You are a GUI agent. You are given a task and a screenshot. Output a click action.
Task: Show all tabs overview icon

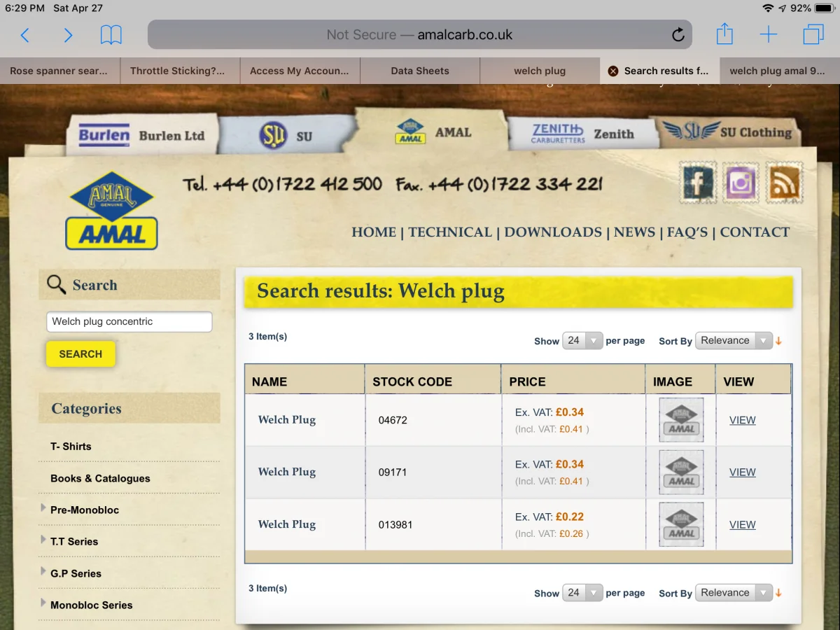coord(813,35)
